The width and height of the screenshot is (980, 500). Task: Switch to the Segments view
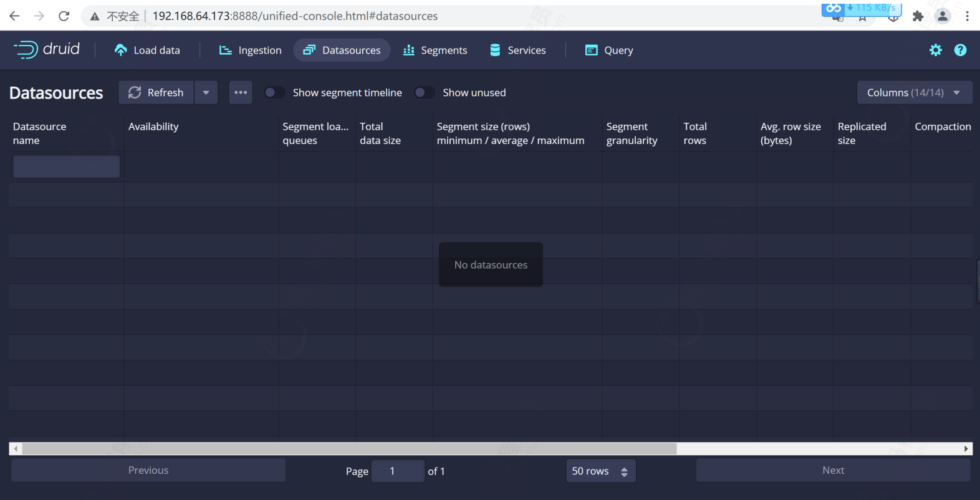[x=435, y=50]
